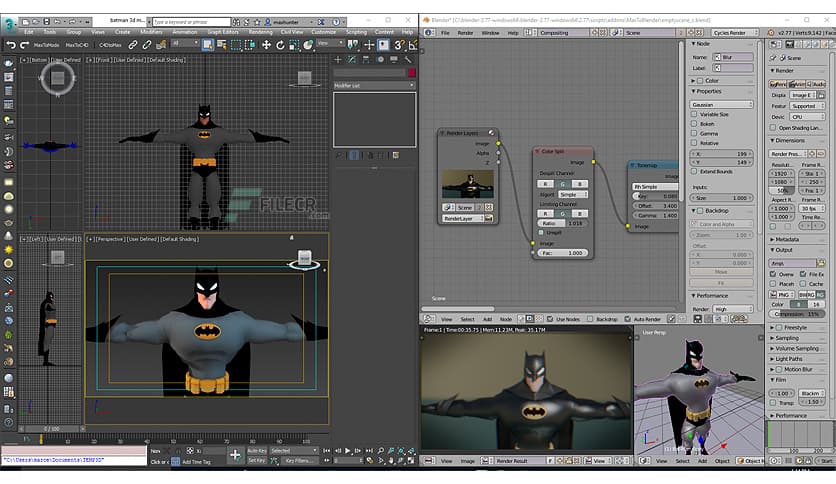Click the Audio render button in Blender

816,84
